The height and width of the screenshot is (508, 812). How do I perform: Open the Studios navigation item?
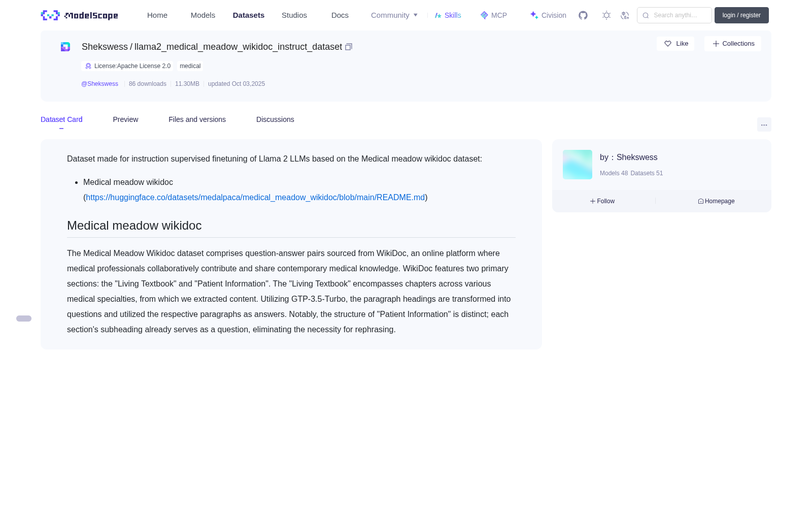[x=294, y=15]
